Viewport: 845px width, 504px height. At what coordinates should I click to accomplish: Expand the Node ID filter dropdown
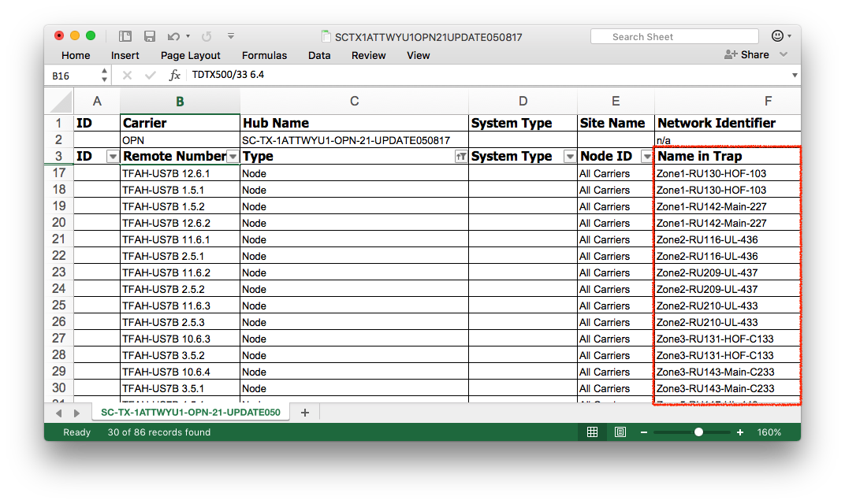646,157
